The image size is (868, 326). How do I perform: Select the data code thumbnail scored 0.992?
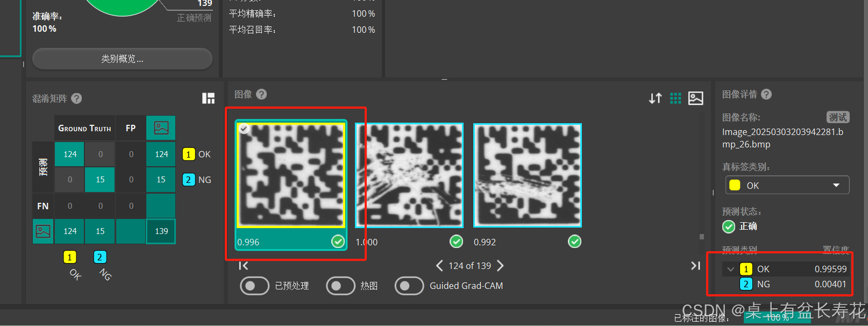(x=528, y=175)
